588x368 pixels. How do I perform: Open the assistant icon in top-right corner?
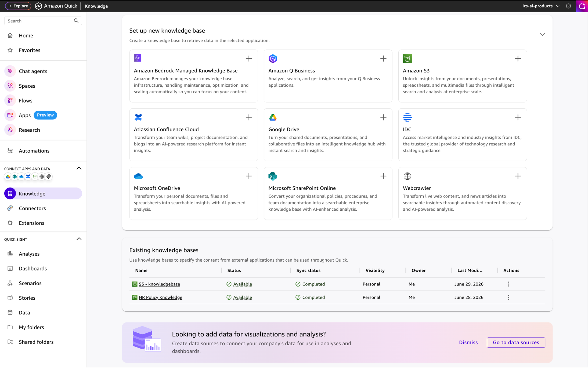582,6
